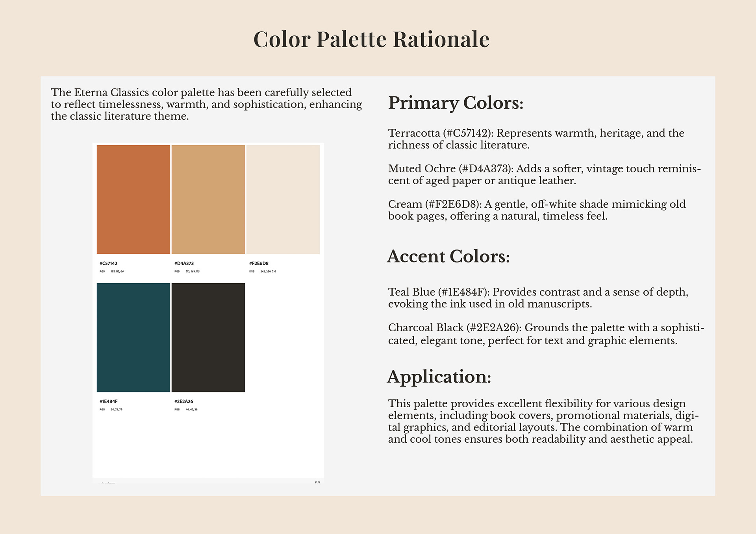Viewport: 756px width, 534px height.
Task: Click the #C57142 hex label
Action: [108, 263]
